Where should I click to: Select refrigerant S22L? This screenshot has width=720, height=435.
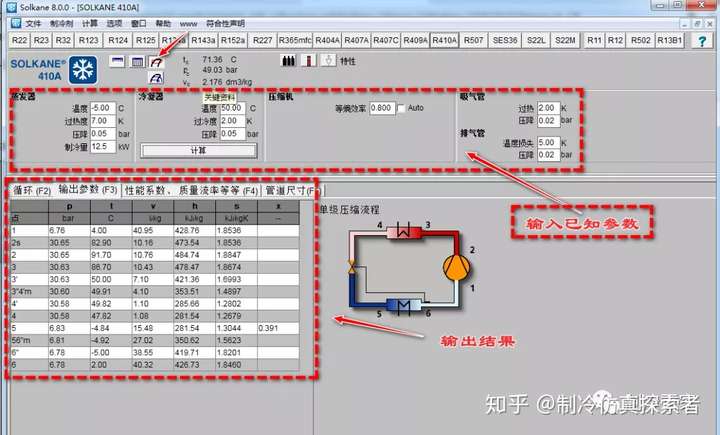(x=536, y=40)
